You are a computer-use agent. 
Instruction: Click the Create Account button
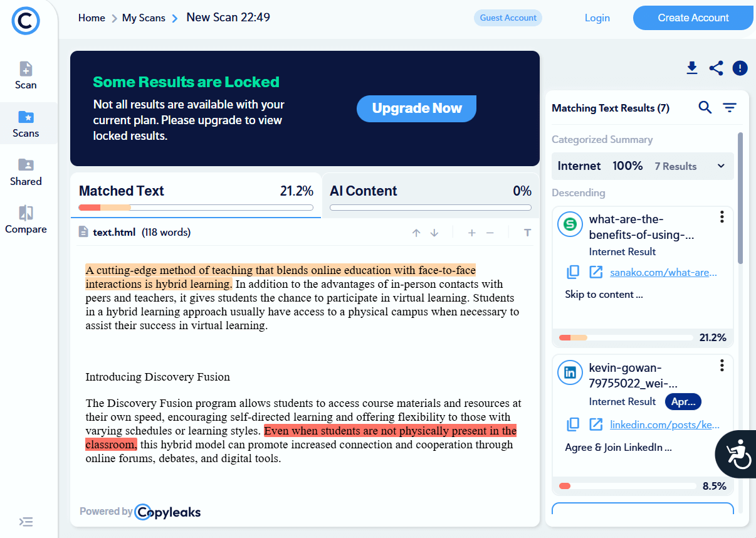tap(693, 18)
